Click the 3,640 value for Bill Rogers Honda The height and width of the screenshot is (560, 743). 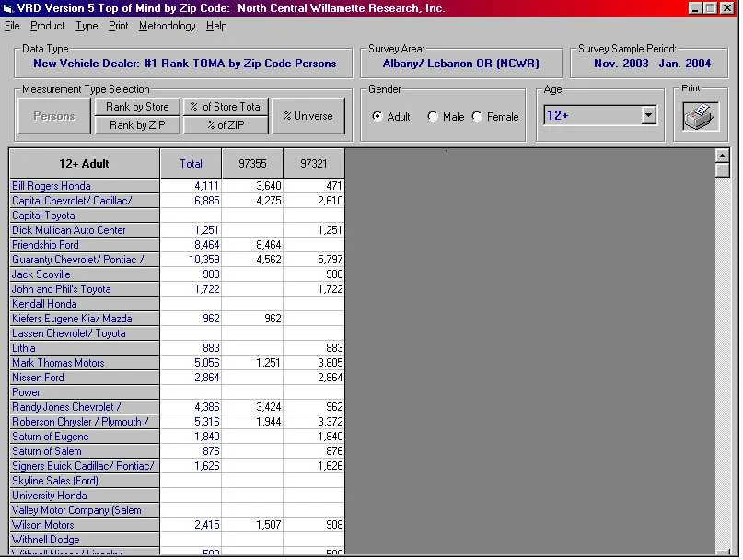[252, 186]
